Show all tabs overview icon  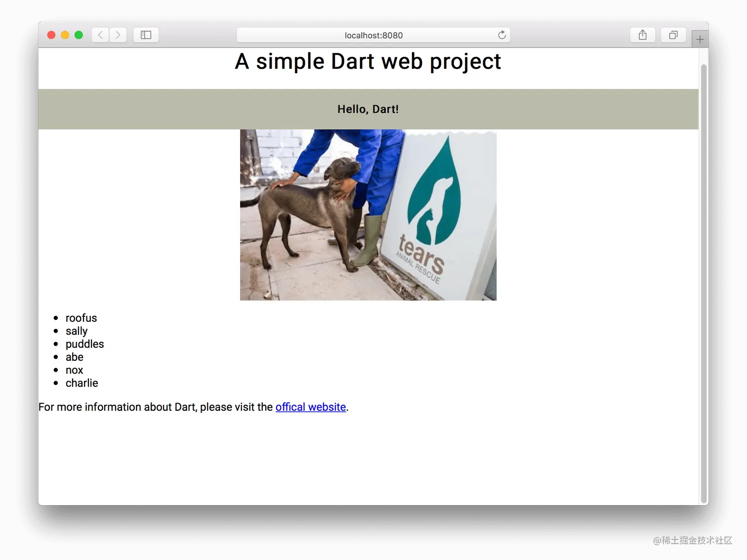click(673, 35)
